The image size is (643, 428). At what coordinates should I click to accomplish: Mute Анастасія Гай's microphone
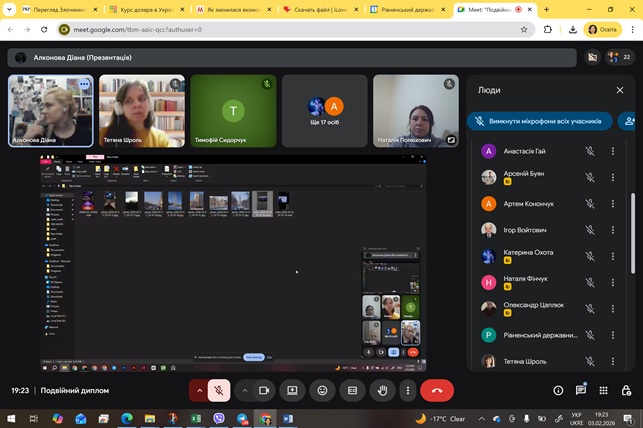click(590, 151)
